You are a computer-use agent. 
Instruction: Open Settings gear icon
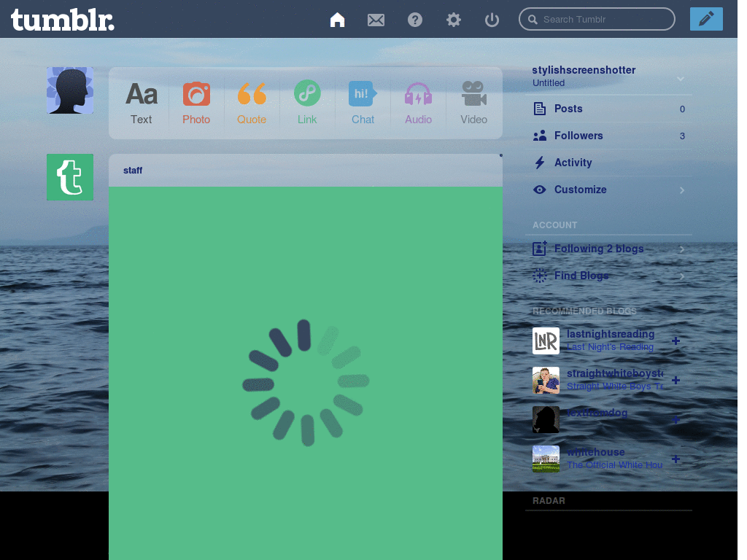pos(454,20)
